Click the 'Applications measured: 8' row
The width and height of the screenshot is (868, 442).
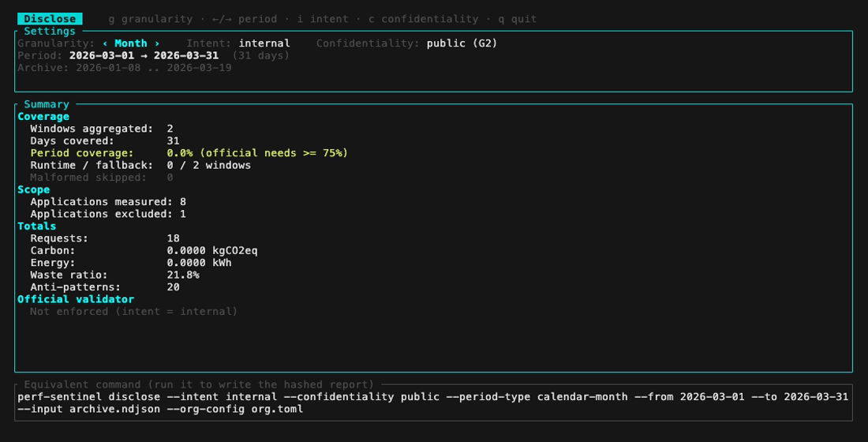(x=108, y=201)
